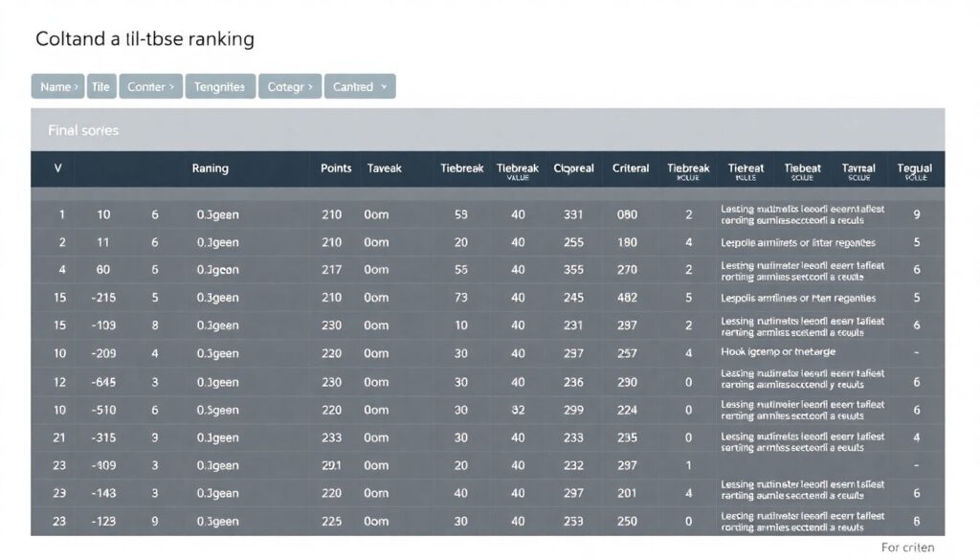Click the Points value 291 cell
The image size is (980, 560).
click(331, 466)
